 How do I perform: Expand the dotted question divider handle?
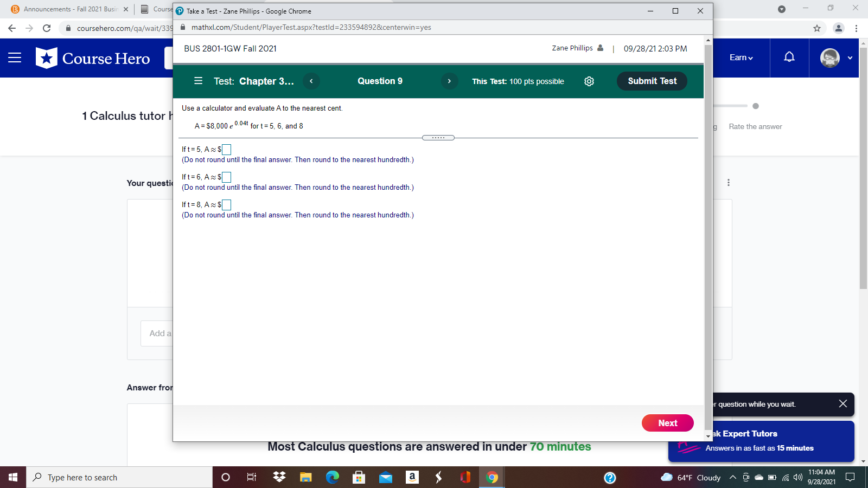coord(439,138)
